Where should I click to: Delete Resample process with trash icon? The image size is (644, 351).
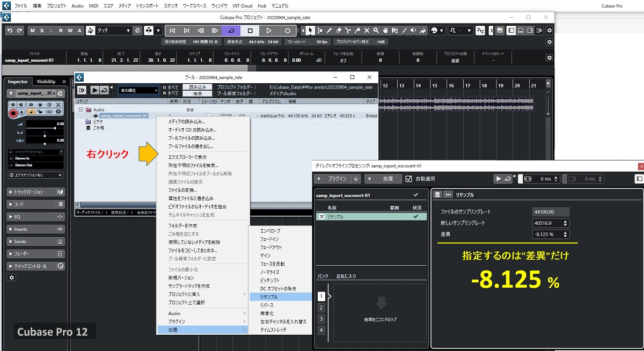click(x=437, y=195)
